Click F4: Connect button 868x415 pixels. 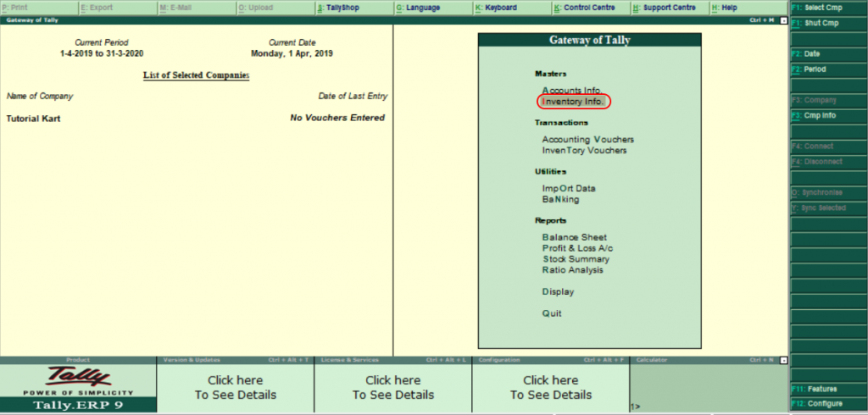point(828,146)
